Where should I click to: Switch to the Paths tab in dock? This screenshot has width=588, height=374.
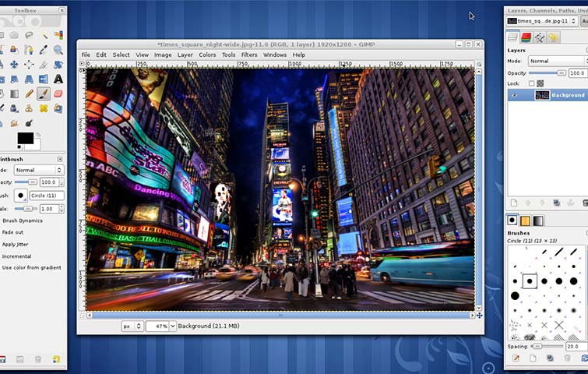click(539, 37)
